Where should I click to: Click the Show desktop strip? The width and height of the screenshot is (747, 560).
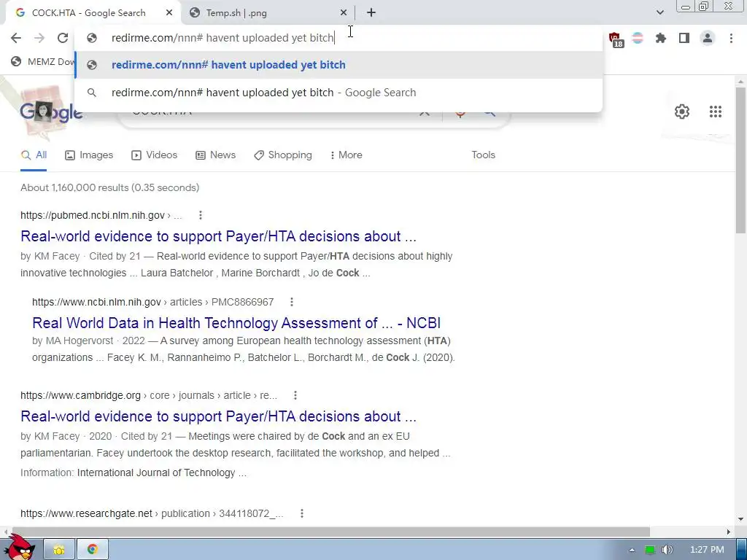(742, 550)
